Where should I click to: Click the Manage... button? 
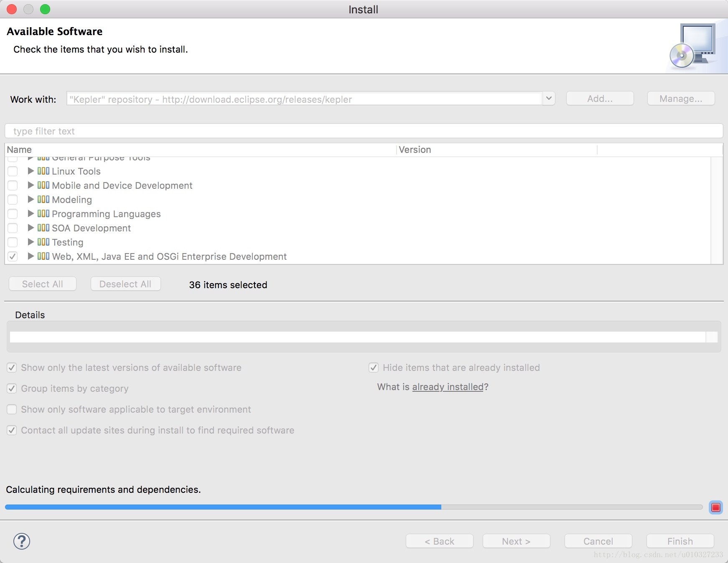(x=681, y=99)
